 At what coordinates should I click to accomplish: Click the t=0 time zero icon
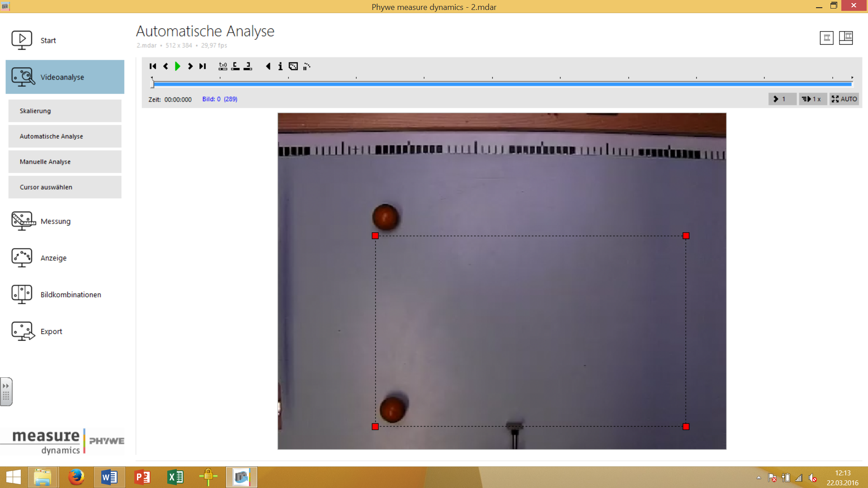point(223,66)
